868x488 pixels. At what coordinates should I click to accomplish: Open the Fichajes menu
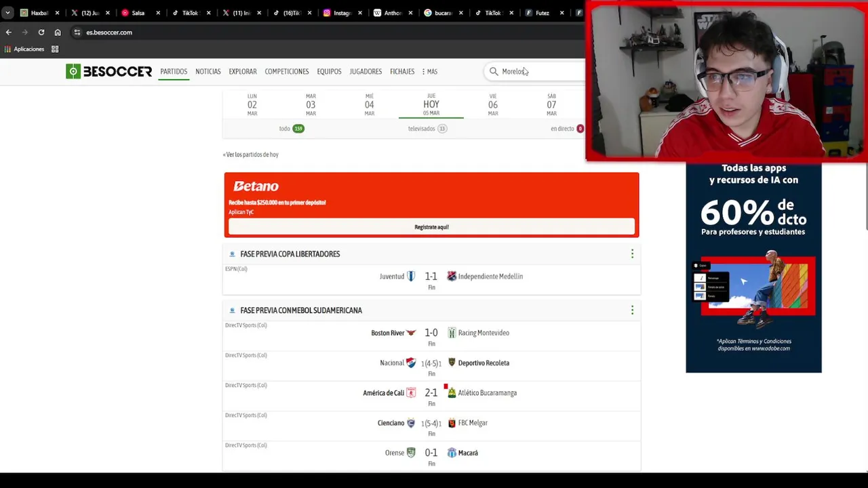click(402, 71)
